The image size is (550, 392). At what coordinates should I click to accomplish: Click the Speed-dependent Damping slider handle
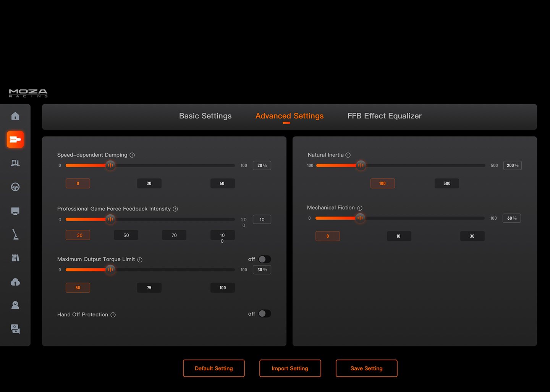coord(110,165)
